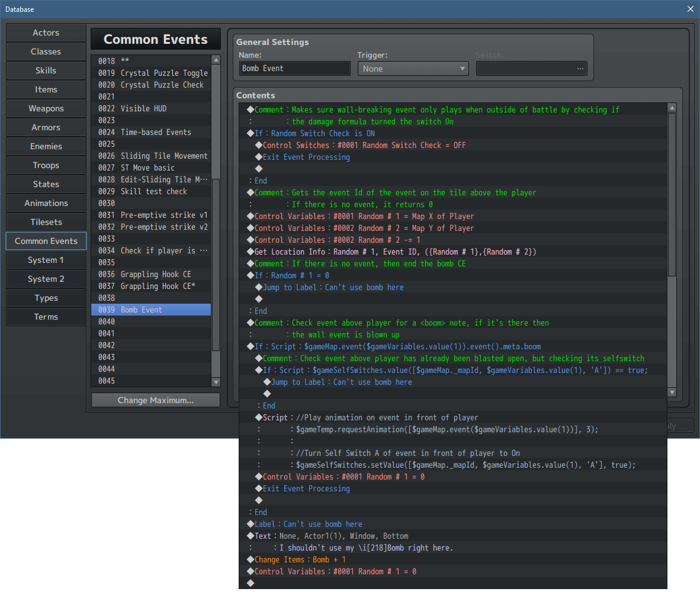Viewport: 700px width, 592px height.
Task: Select 'Control Switches : #0001 Random Switch Check = OFF' line
Action: click(x=453, y=145)
